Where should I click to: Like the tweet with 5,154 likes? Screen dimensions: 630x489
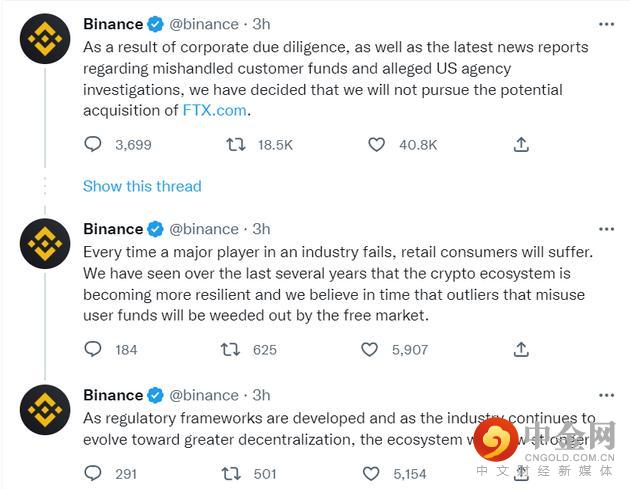(371, 474)
